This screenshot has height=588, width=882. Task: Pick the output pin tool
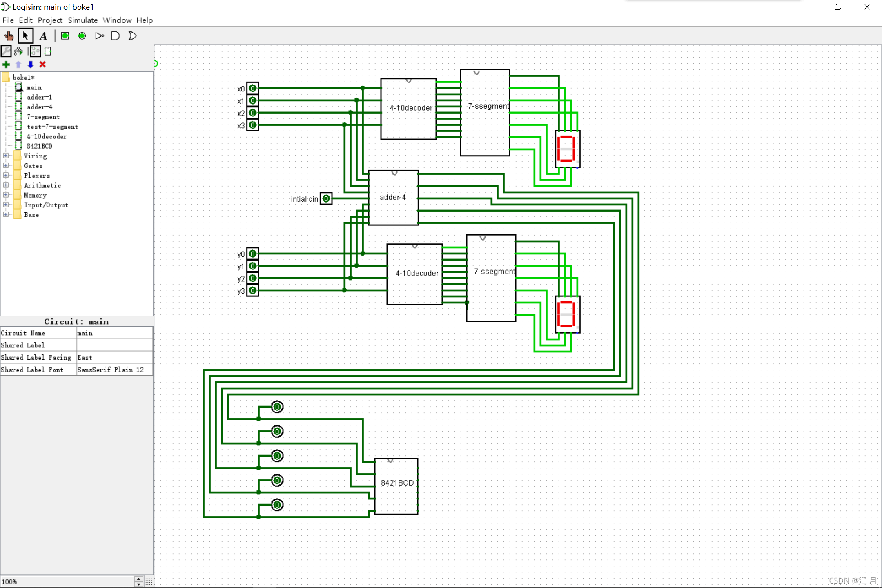(82, 36)
